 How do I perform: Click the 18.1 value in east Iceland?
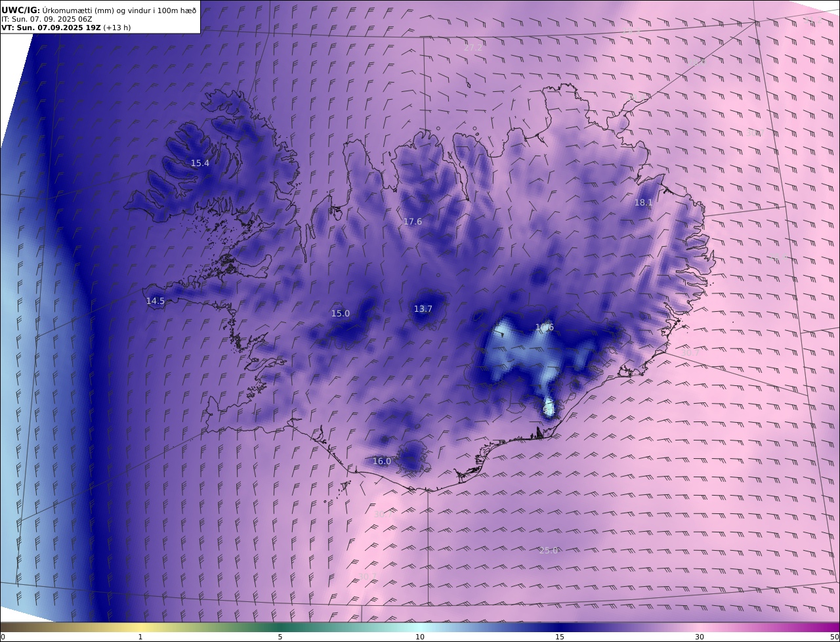click(643, 202)
